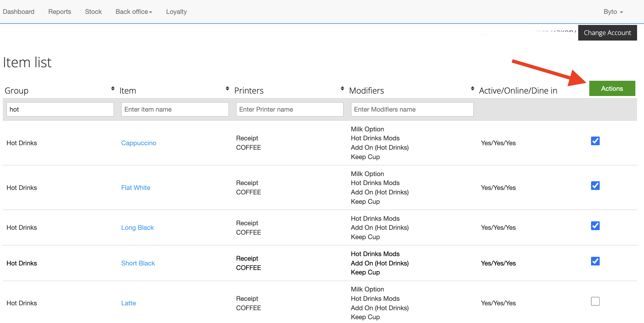Focus the Enter Printer name filter box
This screenshot has height=323, width=644.
pyautogui.click(x=289, y=110)
